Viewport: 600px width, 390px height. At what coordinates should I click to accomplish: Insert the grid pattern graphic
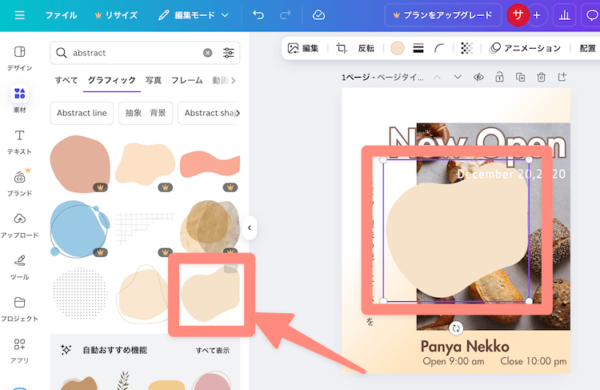[x=145, y=228]
